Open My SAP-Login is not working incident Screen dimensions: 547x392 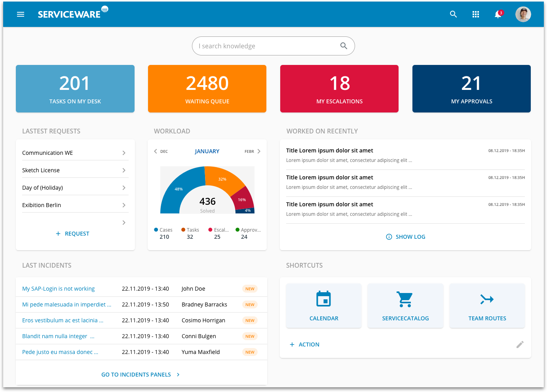point(59,289)
